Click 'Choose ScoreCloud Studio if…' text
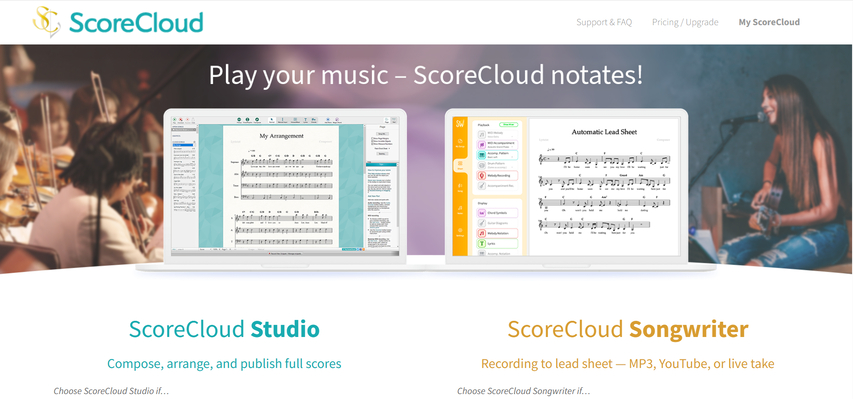Viewport: 853px width, 399px height. coord(111,391)
